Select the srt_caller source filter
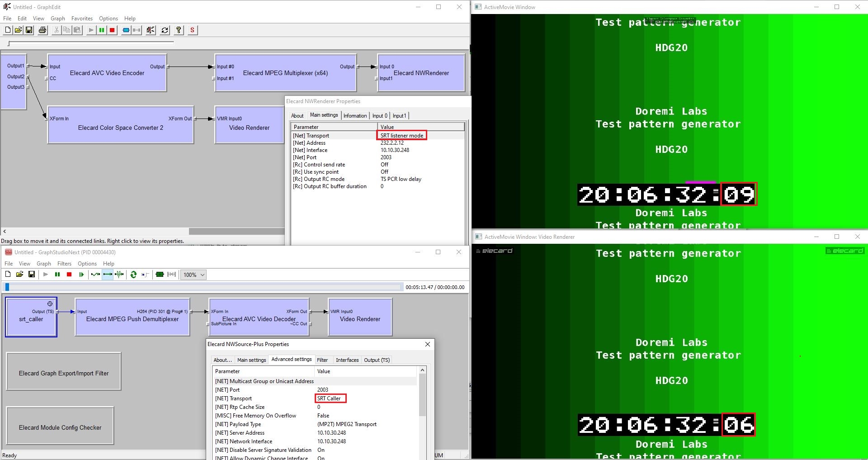The width and height of the screenshot is (868, 460). click(x=31, y=317)
